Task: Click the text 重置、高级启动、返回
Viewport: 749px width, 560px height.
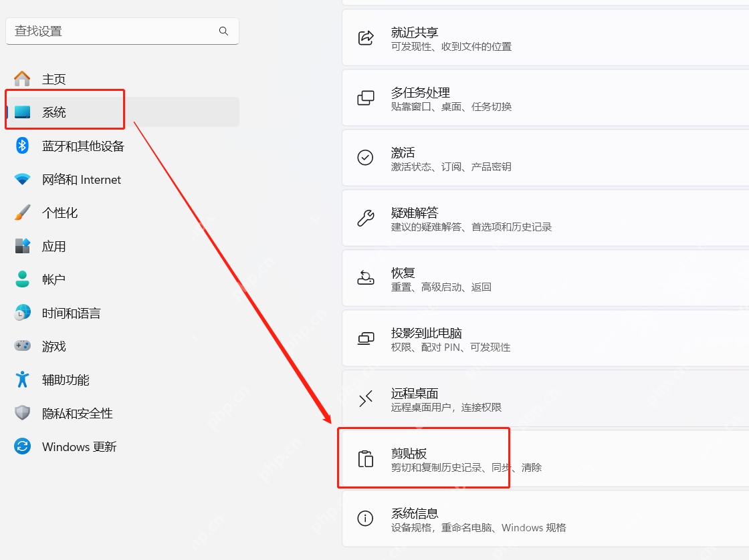Action: coord(441,287)
